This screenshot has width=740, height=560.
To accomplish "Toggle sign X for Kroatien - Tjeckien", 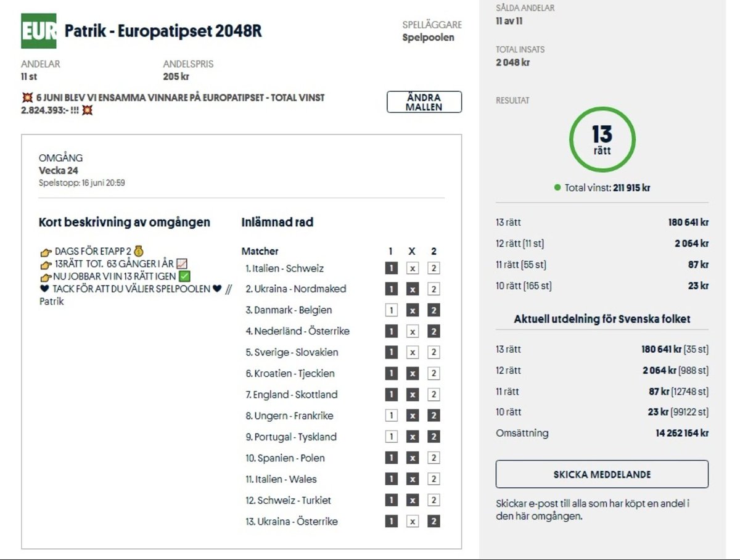I will [413, 373].
